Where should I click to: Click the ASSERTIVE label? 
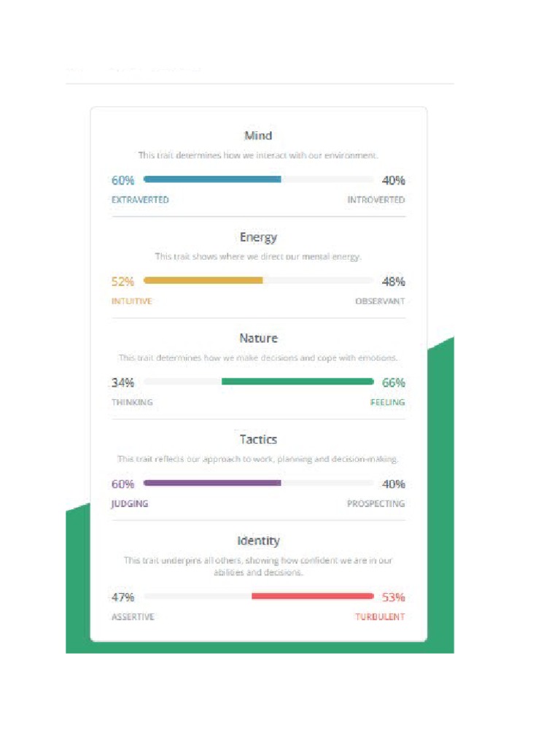(133, 616)
